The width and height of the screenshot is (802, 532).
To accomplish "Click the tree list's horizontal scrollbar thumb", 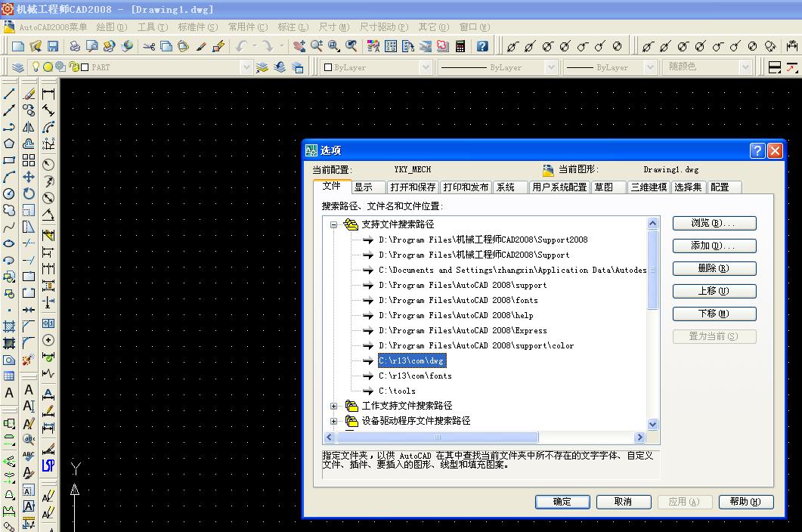I will [438, 438].
